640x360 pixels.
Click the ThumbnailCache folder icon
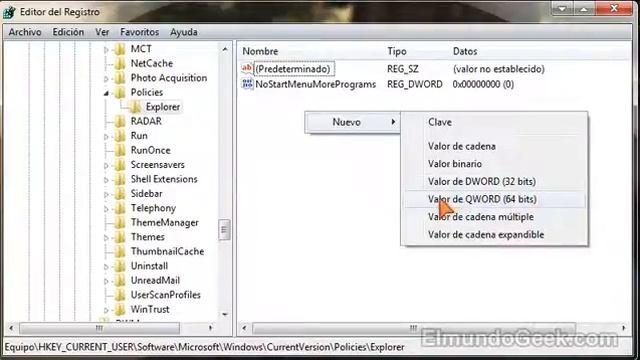[120, 251]
